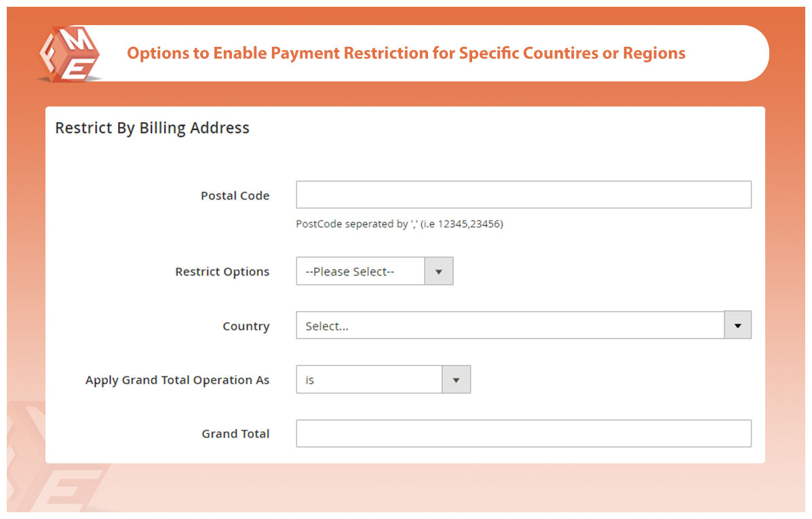Image resolution: width=812 pixels, height=519 pixels.
Task: Click the "Postal Code" field label
Action: point(235,195)
